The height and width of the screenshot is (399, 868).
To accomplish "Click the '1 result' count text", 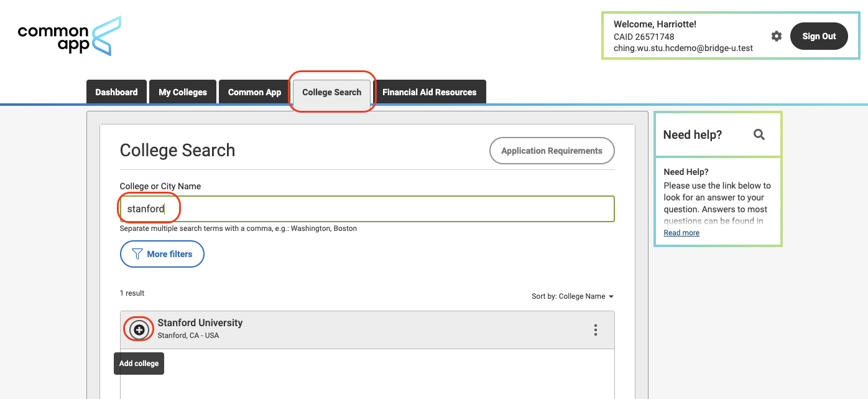I will click(132, 293).
